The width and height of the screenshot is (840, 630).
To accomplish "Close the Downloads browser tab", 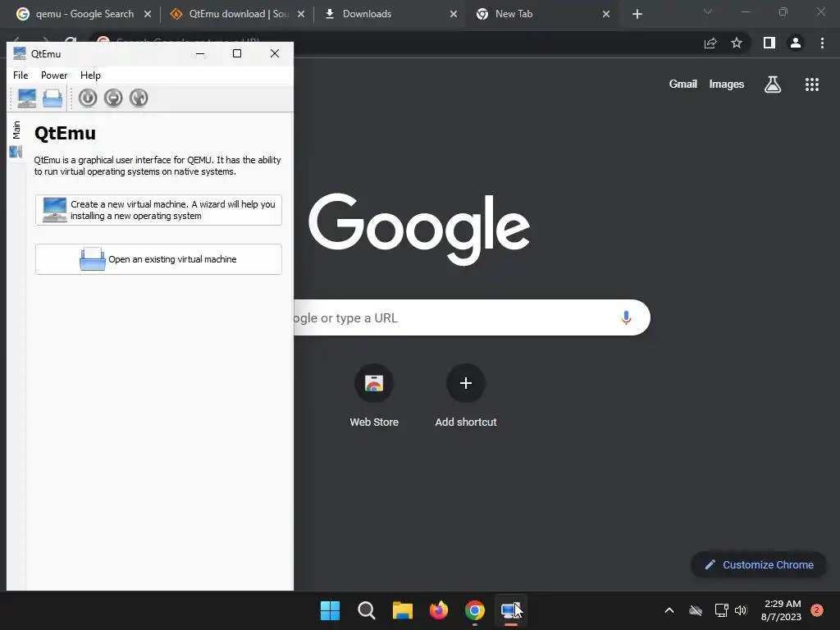I will tap(453, 14).
